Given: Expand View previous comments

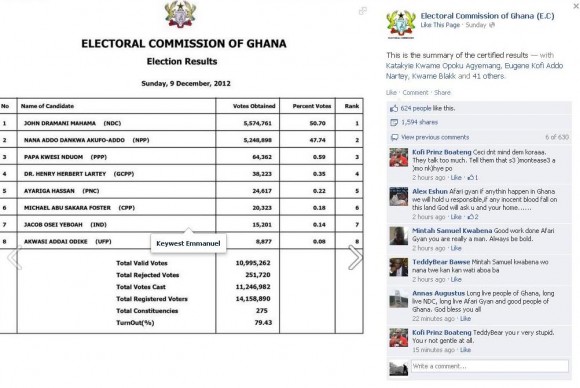Looking at the screenshot, I should (x=435, y=137).
